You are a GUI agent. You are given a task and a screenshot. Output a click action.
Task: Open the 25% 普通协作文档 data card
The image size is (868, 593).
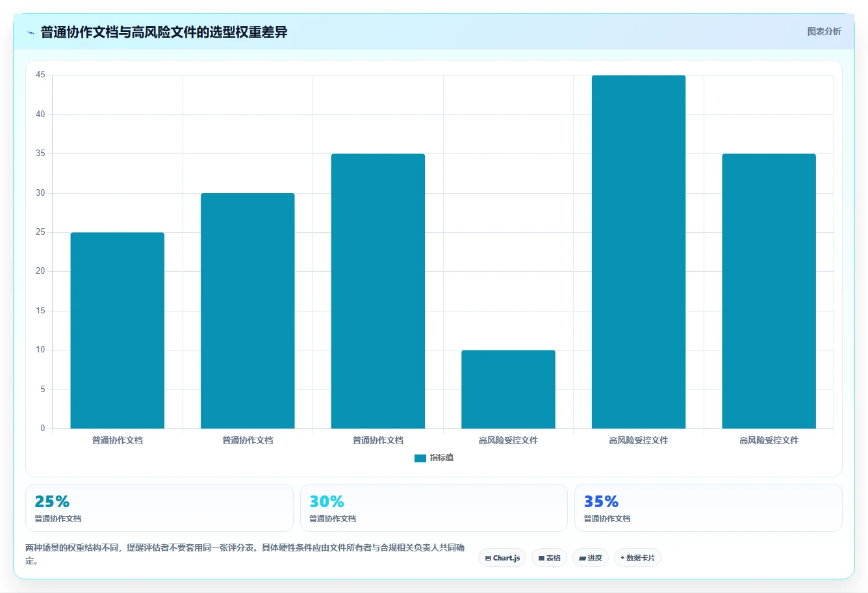click(159, 508)
